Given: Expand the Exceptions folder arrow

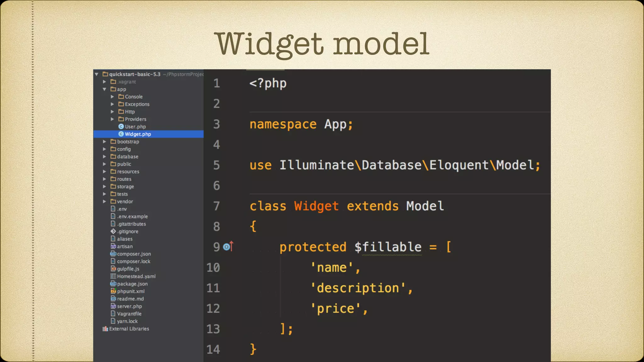Looking at the screenshot, I should (112, 104).
